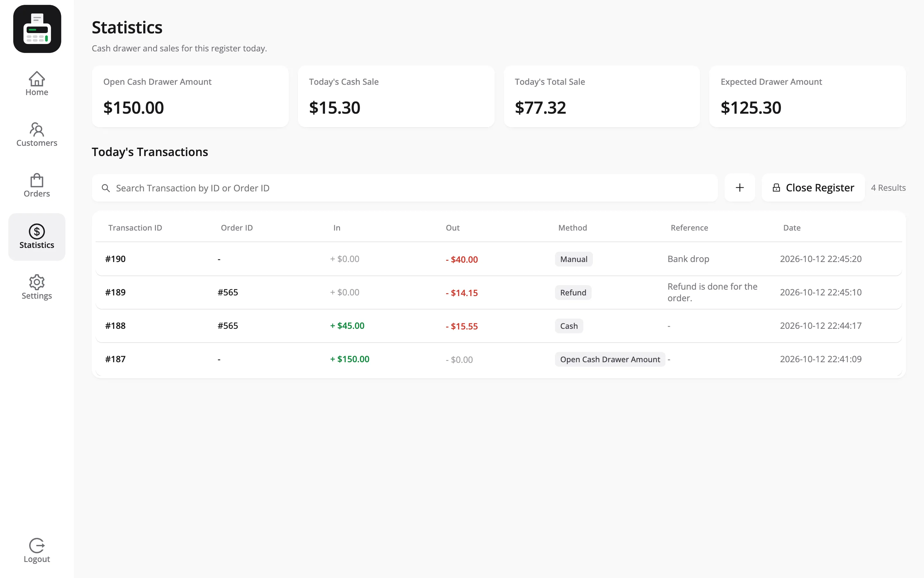The width and height of the screenshot is (924, 578).
Task: Click the 4 Results count label
Action: click(888, 188)
